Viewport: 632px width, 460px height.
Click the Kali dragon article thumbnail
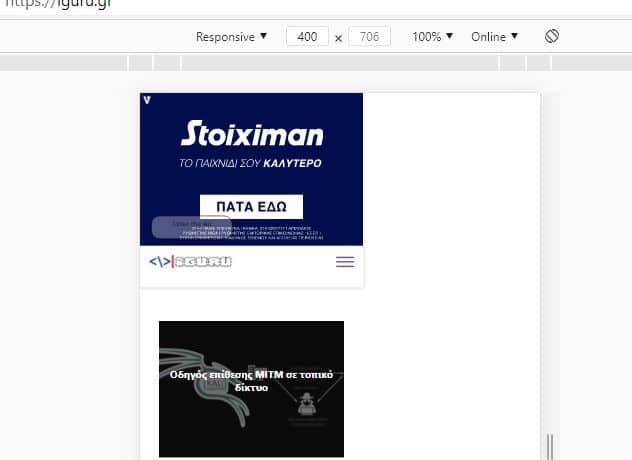point(252,389)
